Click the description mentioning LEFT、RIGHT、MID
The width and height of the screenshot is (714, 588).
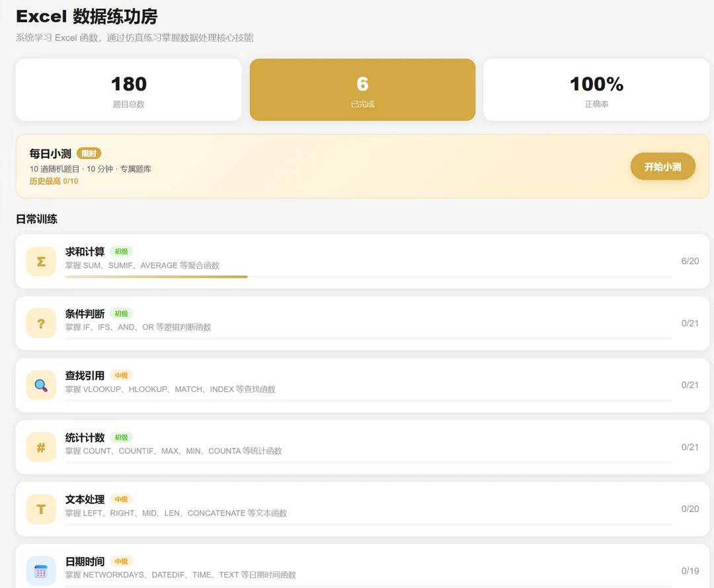pyautogui.click(x=177, y=513)
